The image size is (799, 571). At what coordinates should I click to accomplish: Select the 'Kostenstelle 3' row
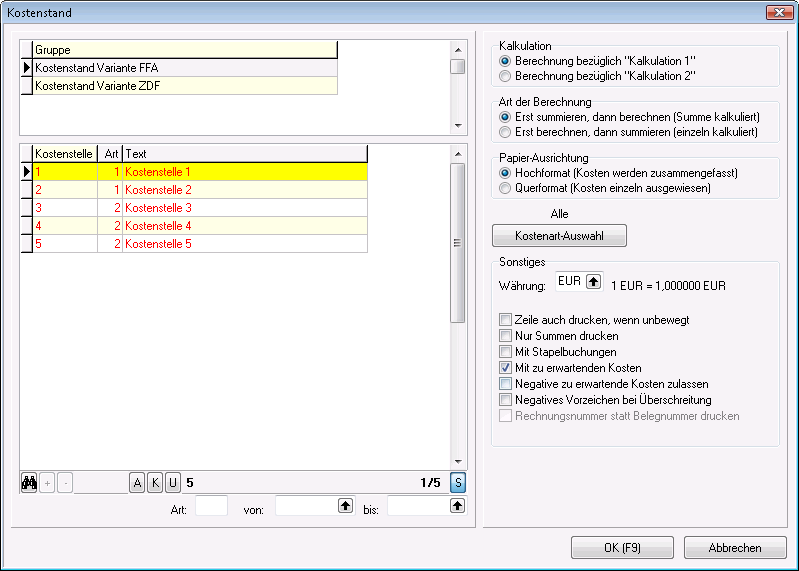tap(200, 208)
